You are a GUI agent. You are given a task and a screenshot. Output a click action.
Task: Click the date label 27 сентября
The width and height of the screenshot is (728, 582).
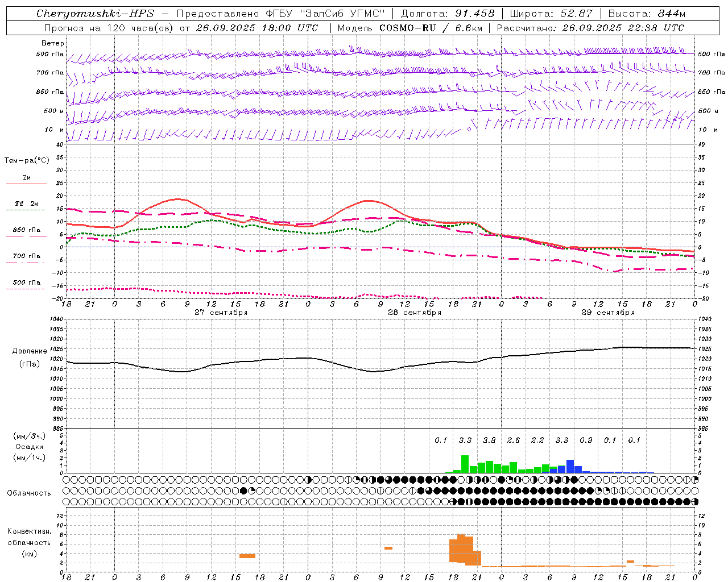tap(221, 313)
